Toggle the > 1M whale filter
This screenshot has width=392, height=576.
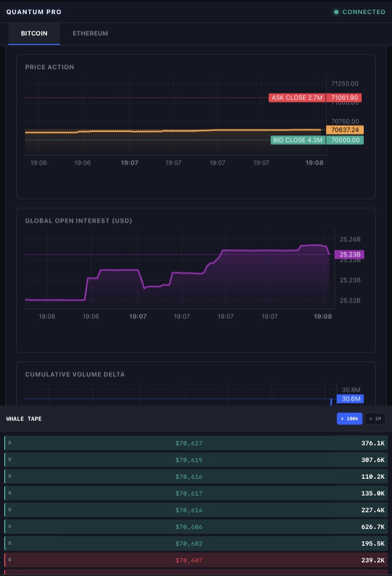tap(375, 419)
